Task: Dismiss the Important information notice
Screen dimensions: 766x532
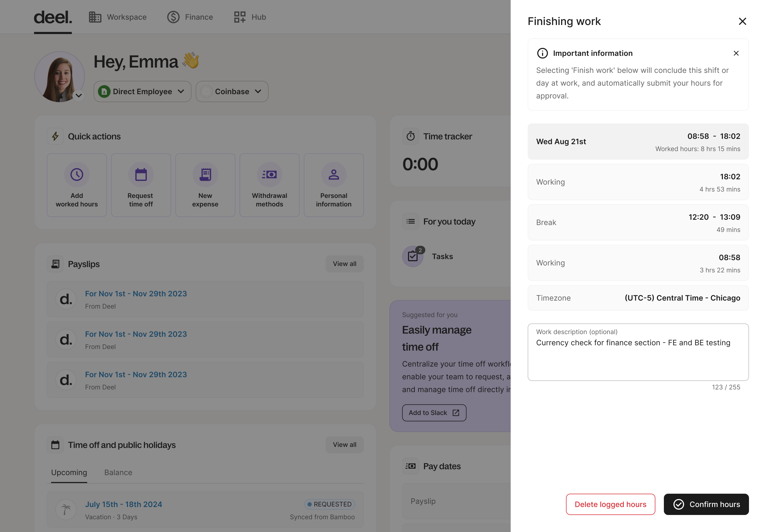Action: coord(736,53)
